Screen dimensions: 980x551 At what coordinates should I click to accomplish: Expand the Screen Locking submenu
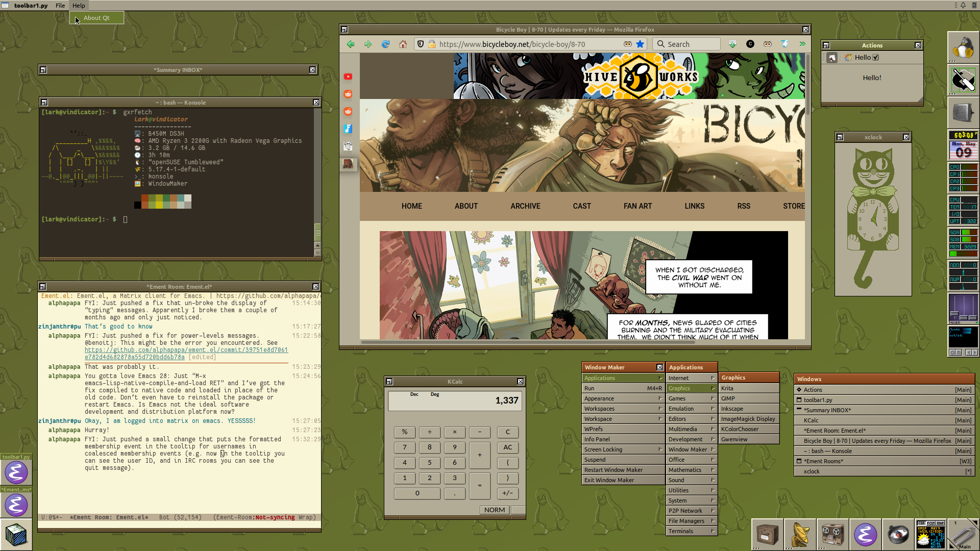click(x=623, y=449)
